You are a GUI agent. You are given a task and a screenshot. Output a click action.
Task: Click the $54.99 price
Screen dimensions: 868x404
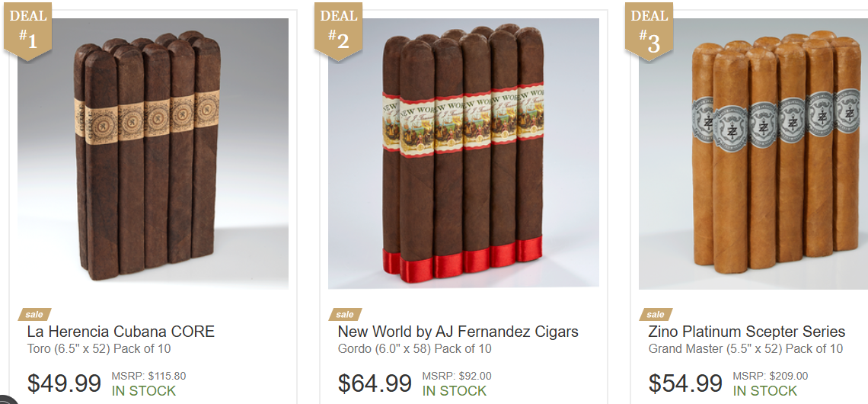[685, 383]
